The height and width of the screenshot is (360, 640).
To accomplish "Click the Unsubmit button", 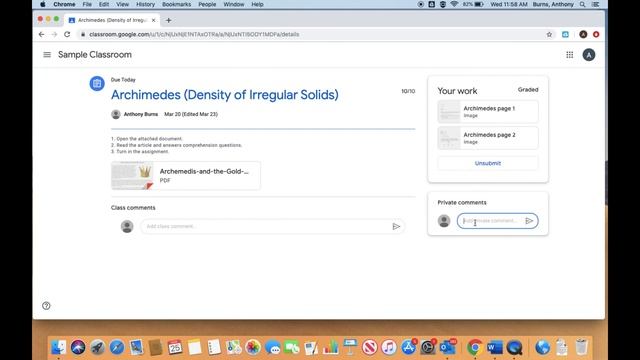I will [x=488, y=163].
